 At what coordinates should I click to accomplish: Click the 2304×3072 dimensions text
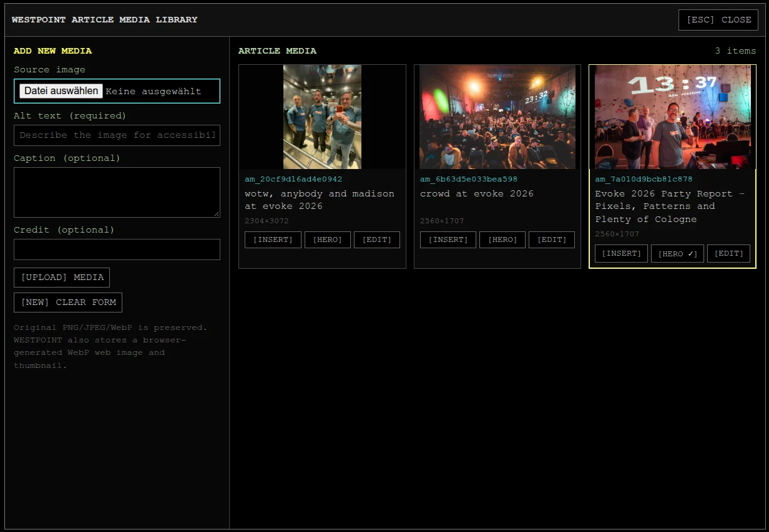[267, 221]
